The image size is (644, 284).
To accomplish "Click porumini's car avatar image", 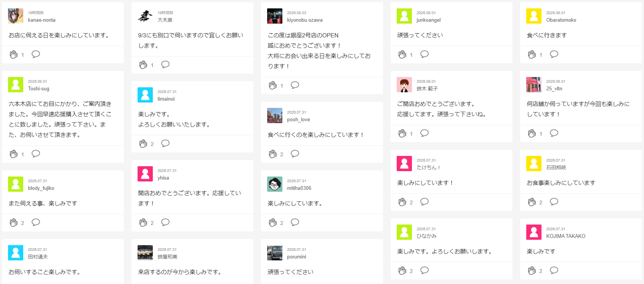I will 275,253.
